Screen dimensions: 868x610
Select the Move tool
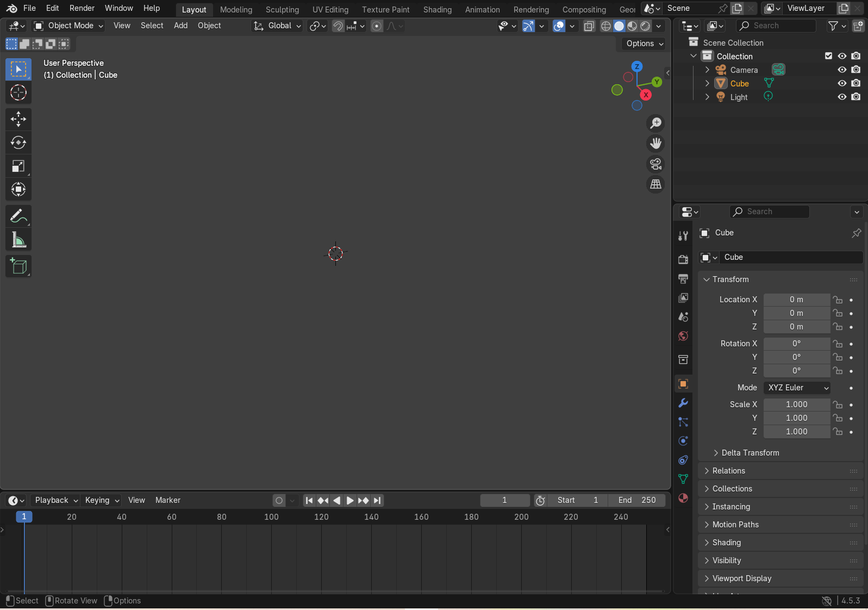tap(18, 119)
